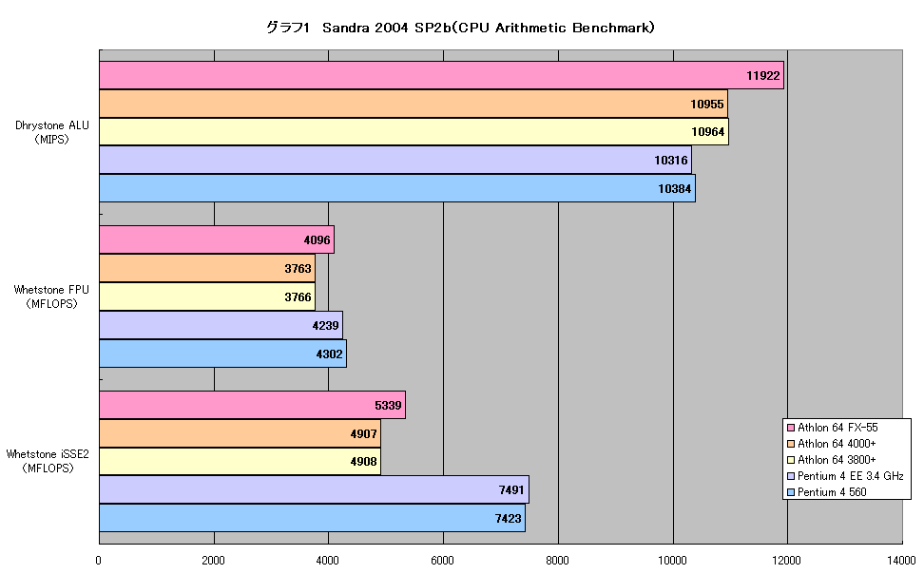This screenshot has width=924, height=574.
Task: Click the orange bar labeled 3763
Action: (x=207, y=268)
